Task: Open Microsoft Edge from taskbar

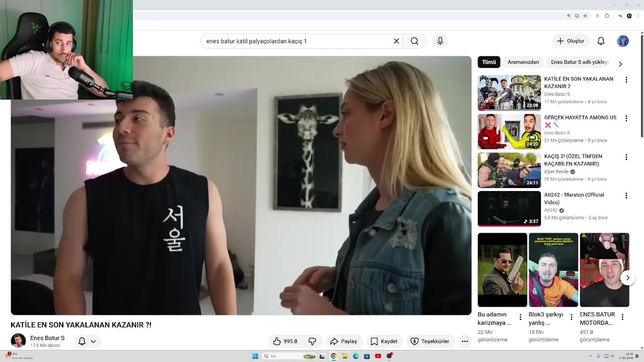Action: pos(356,356)
